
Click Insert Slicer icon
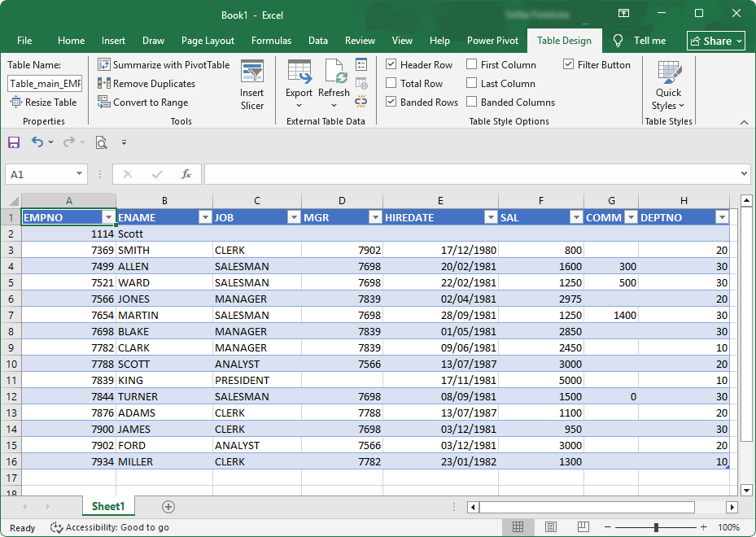(x=252, y=72)
